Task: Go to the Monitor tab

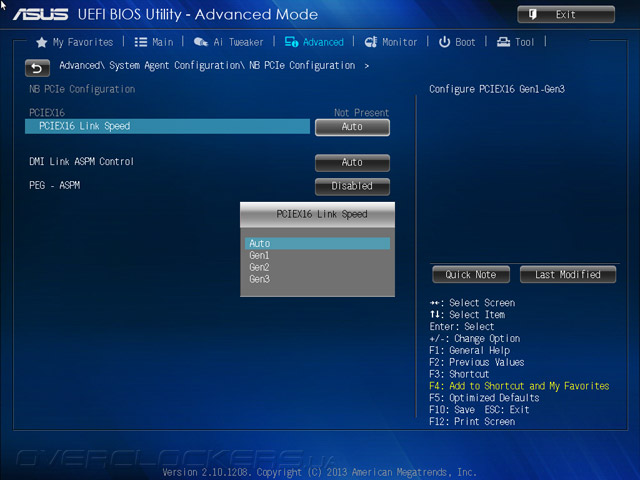Action: (x=391, y=42)
